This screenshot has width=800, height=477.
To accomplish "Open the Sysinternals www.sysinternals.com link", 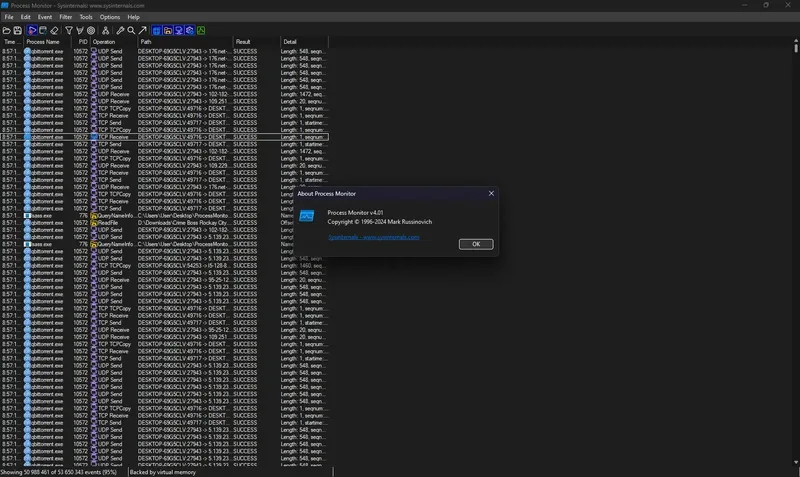I will [373, 237].
